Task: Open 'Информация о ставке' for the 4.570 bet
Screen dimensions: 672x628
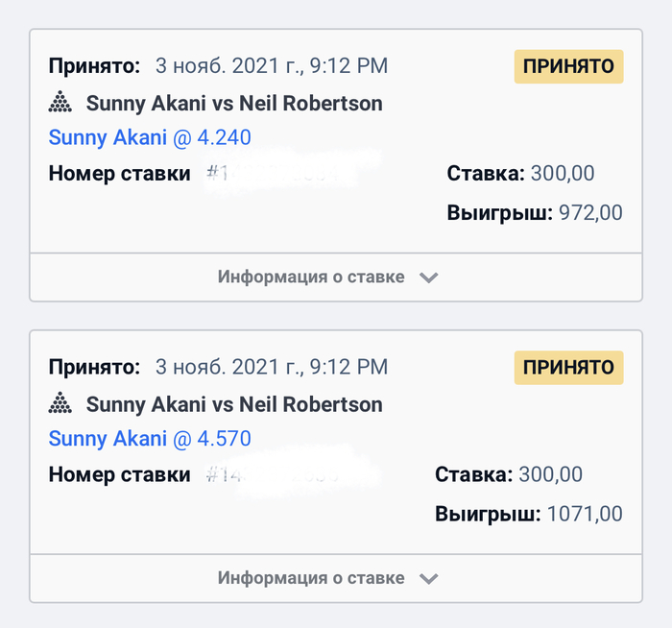Action: point(311,579)
